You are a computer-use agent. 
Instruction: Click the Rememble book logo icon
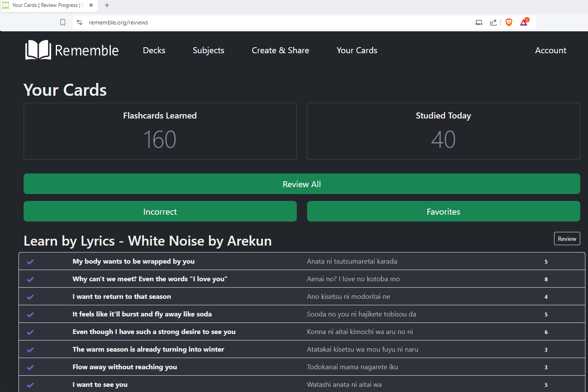tap(38, 50)
